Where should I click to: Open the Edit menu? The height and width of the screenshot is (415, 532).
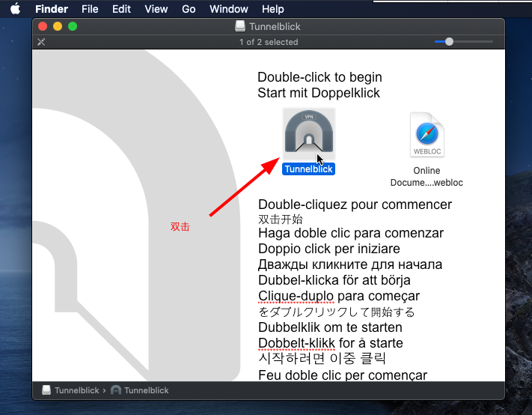click(x=121, y=9)
